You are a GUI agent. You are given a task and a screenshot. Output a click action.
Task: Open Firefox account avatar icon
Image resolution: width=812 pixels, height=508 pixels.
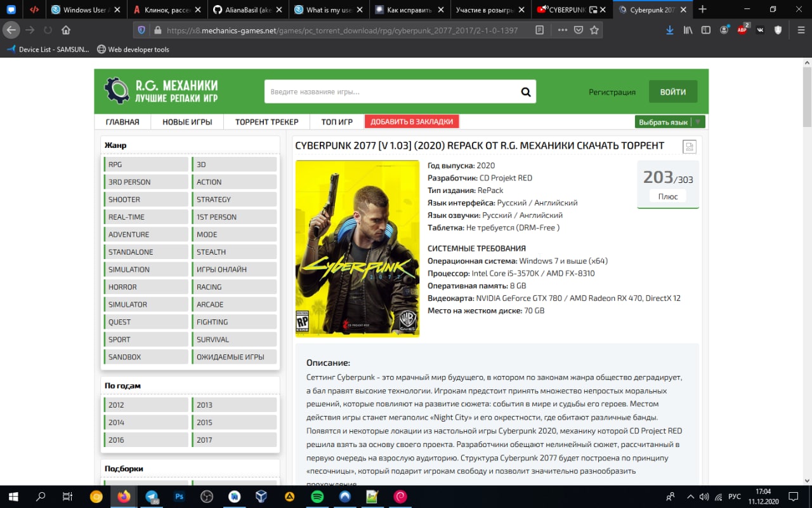[x=724, y=30]
